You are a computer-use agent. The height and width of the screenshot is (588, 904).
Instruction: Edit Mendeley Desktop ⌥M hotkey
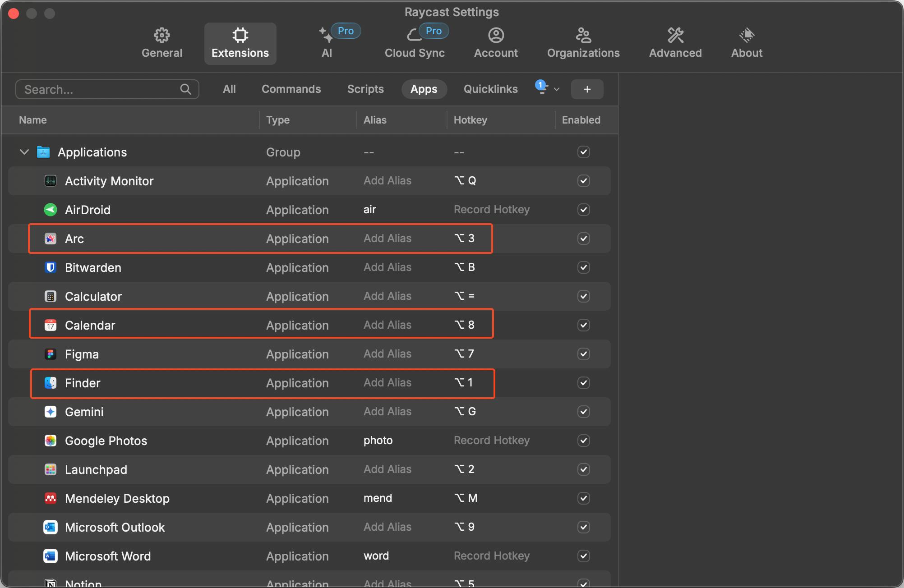[466, 498]
